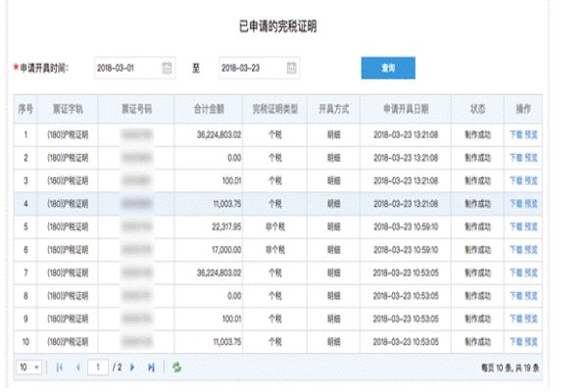Viewport: 588px width, 392px height.
Task: Go to first page pagination icon
Action: click(x=59, y=367)
